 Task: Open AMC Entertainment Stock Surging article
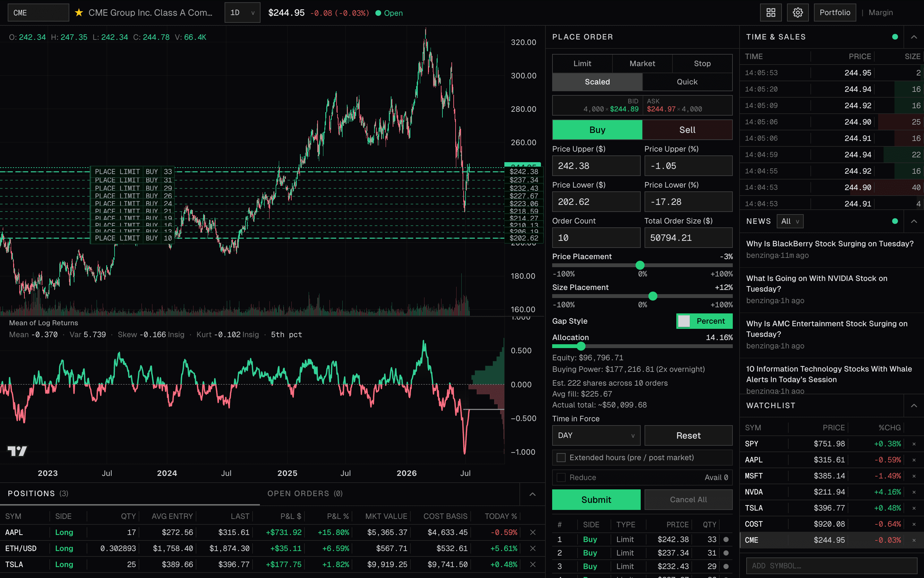coord(827,329)
